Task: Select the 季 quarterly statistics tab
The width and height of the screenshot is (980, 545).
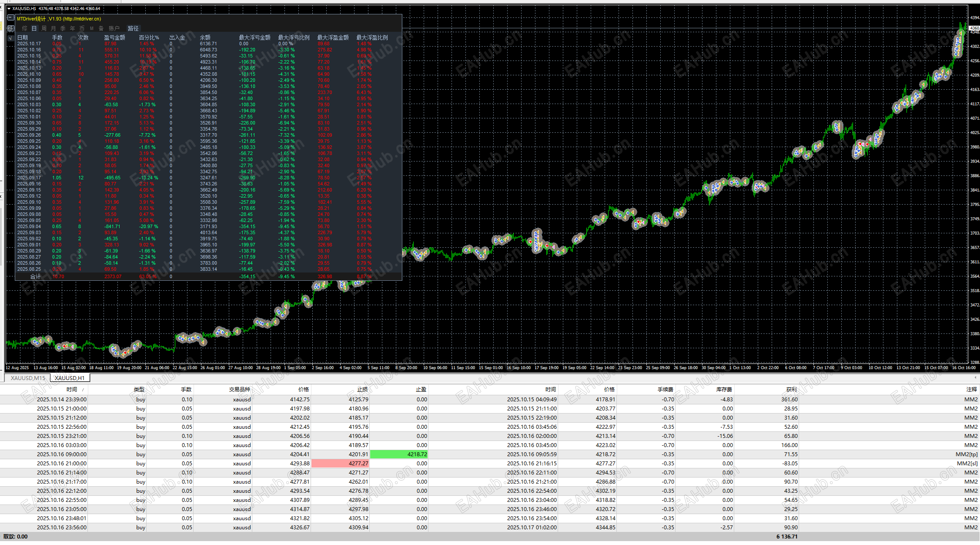Action: (63, 28)
